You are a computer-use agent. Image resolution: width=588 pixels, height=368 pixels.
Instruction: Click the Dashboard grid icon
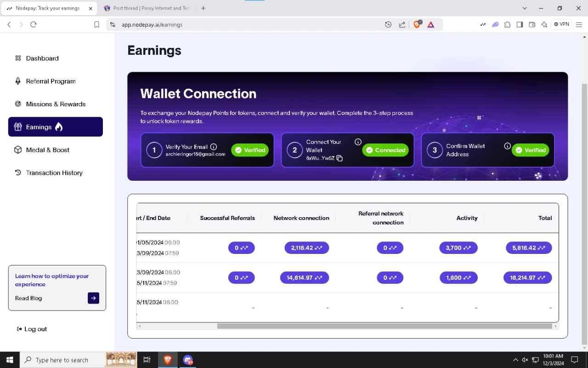(x=18, y=58)
